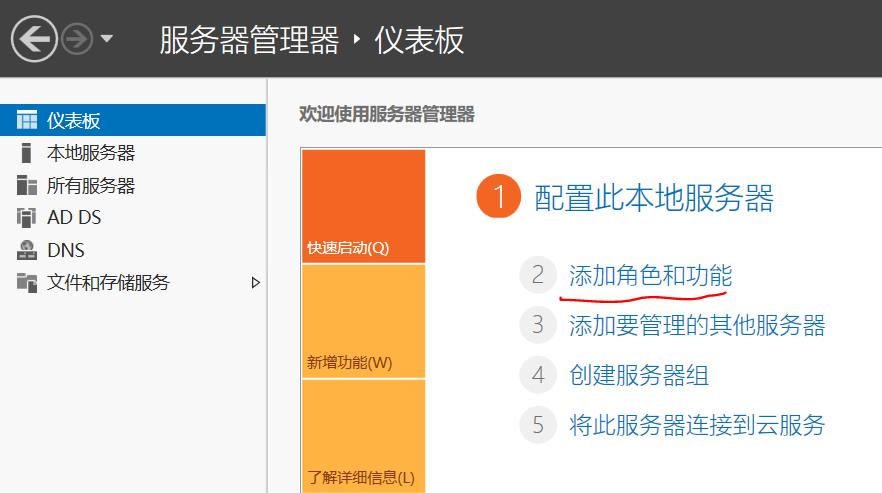Click the orange step 1 circle

click(x=498, y=196)
